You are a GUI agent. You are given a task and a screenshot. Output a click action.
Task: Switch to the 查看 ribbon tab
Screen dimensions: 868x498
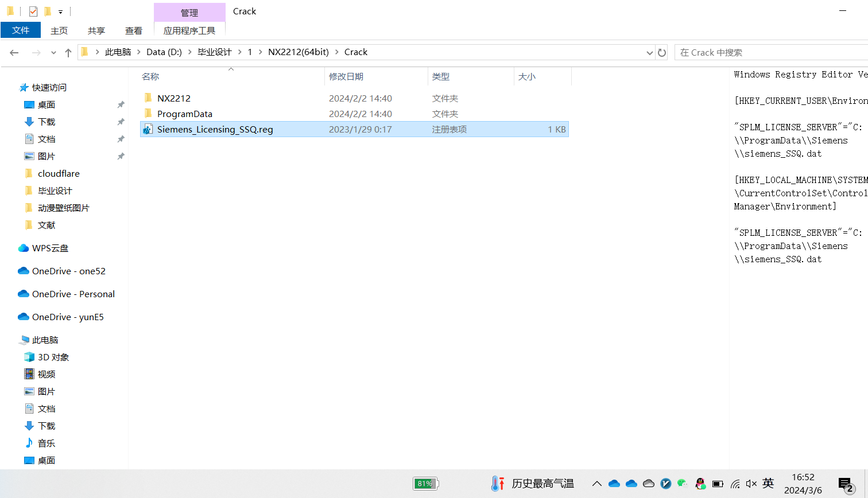click(x=133, y=30)
